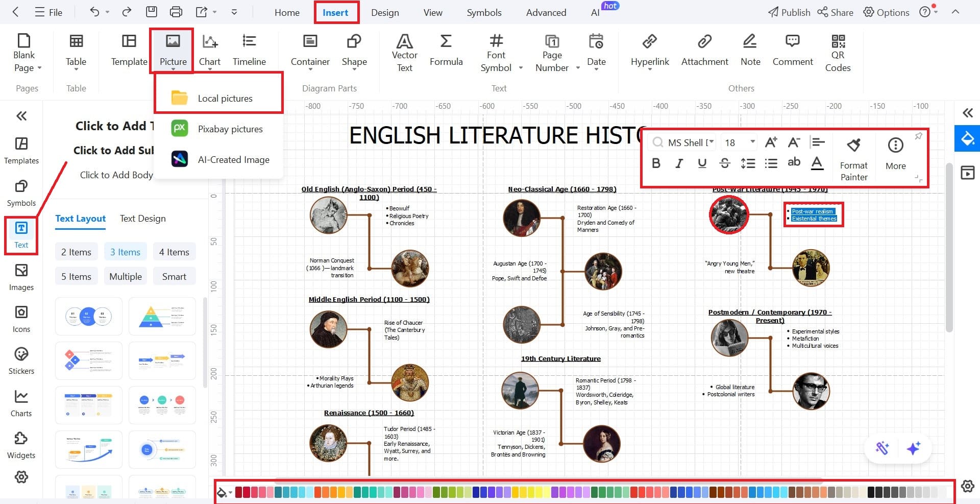Screen dimensions: 980x504
Task: Open the Symbols sidebar panel
Action: click(21, 193)
